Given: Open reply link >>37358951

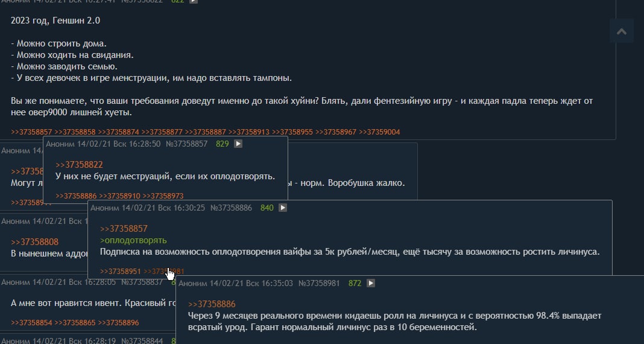Looking at the screenshot, I should click(121, 271).
